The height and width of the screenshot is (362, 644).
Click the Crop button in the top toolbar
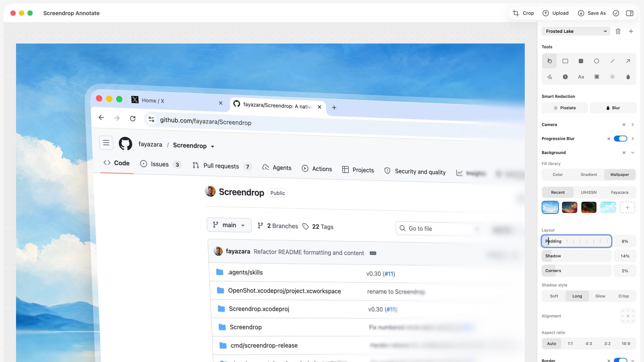523,13
